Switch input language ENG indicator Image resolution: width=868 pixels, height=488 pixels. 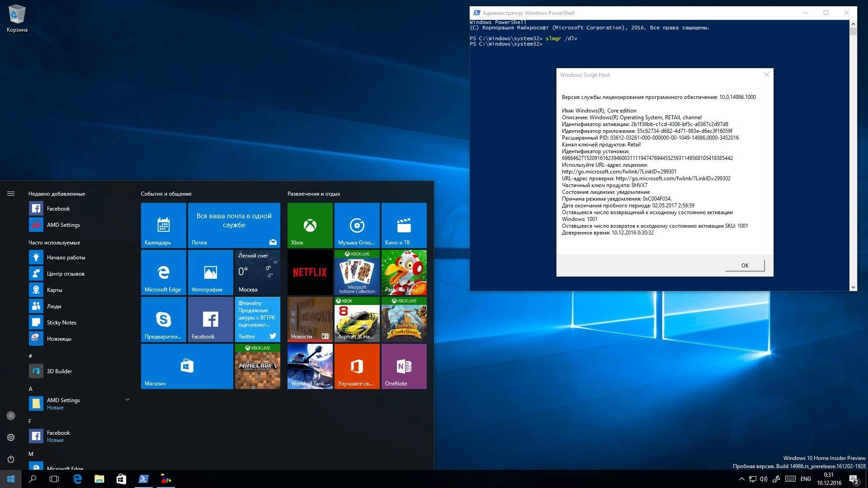point(806,479)
